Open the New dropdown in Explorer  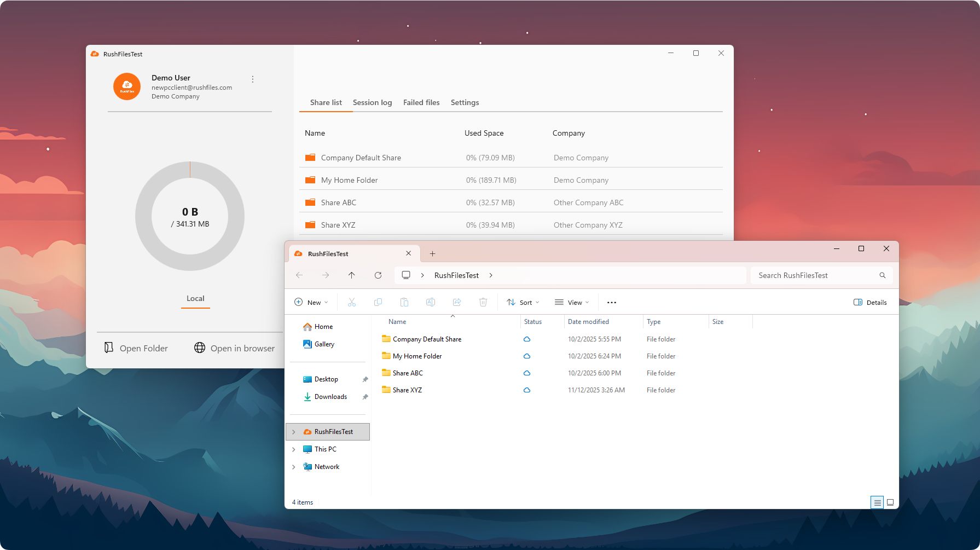click(x=311, y=303)
